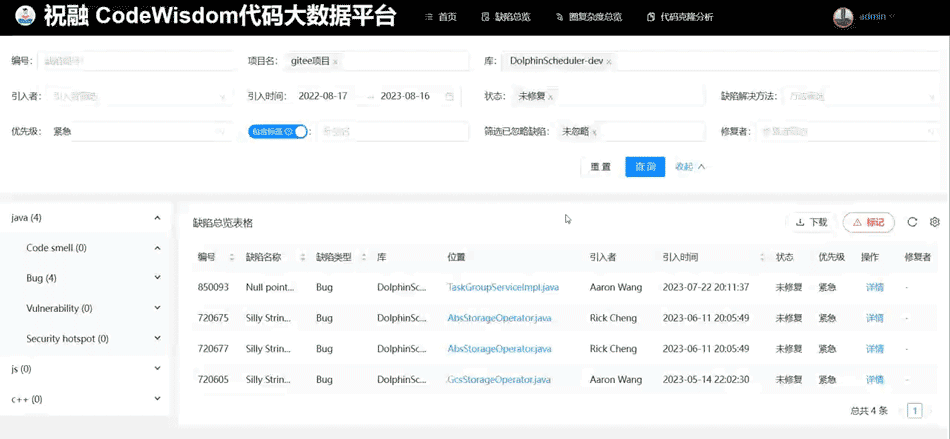950x439 pixels.
Task: Remove the gitee项目 tag
Action: [x=335, y=62]
